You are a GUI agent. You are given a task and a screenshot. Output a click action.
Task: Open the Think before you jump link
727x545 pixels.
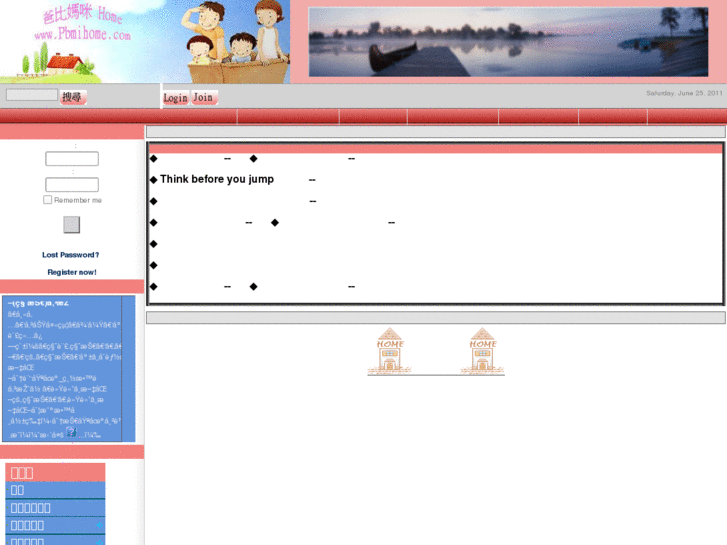click(x=217, y=179)
